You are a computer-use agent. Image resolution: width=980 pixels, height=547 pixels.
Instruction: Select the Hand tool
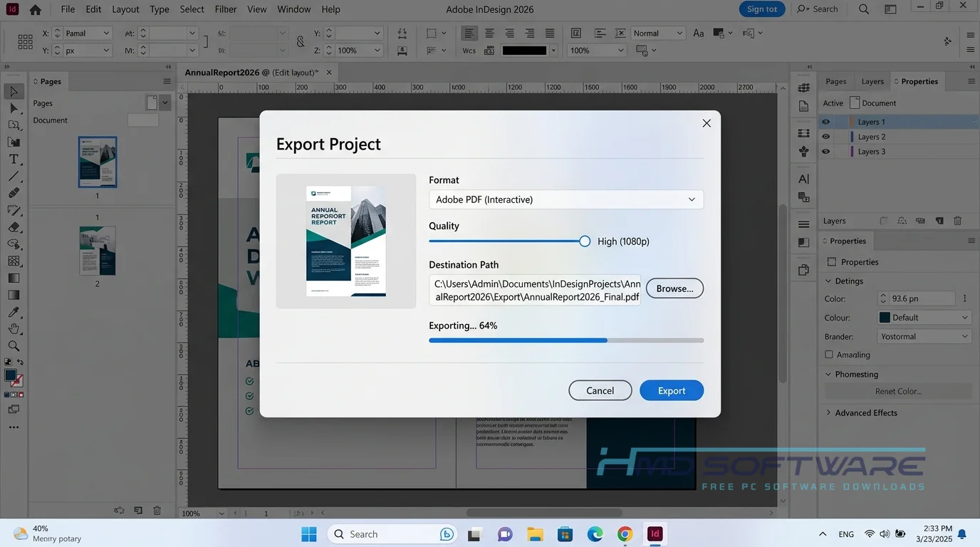coord(14,329)
